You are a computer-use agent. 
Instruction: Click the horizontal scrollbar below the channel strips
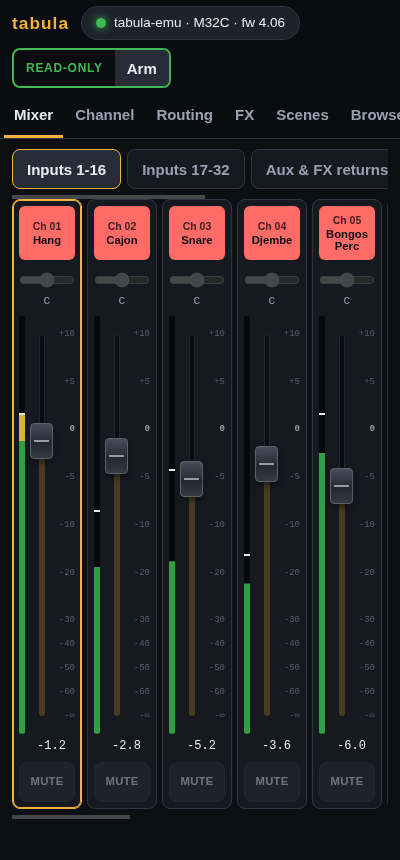pos(71,817)
